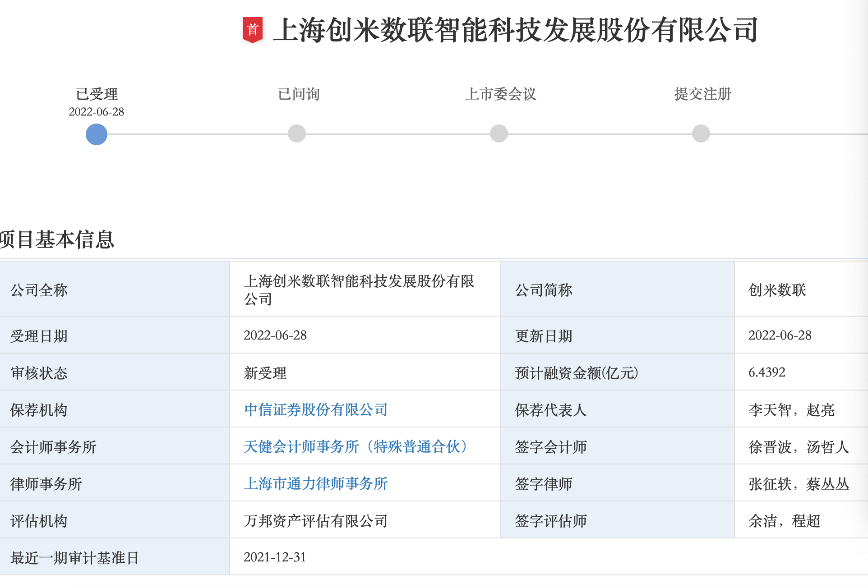This screenshot has height=588, width=868.
Task: Click the grey 提交注册 progress node
Action: [701, 133]
